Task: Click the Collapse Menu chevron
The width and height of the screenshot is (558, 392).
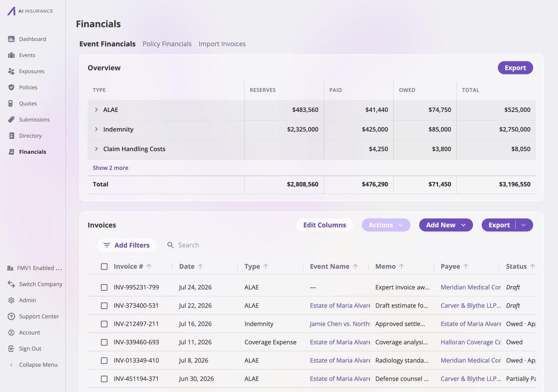Action: tap(11, 365)
